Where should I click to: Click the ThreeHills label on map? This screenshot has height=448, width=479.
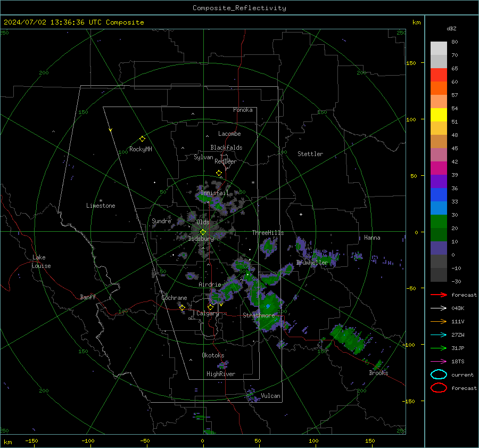tap(268, 233)
